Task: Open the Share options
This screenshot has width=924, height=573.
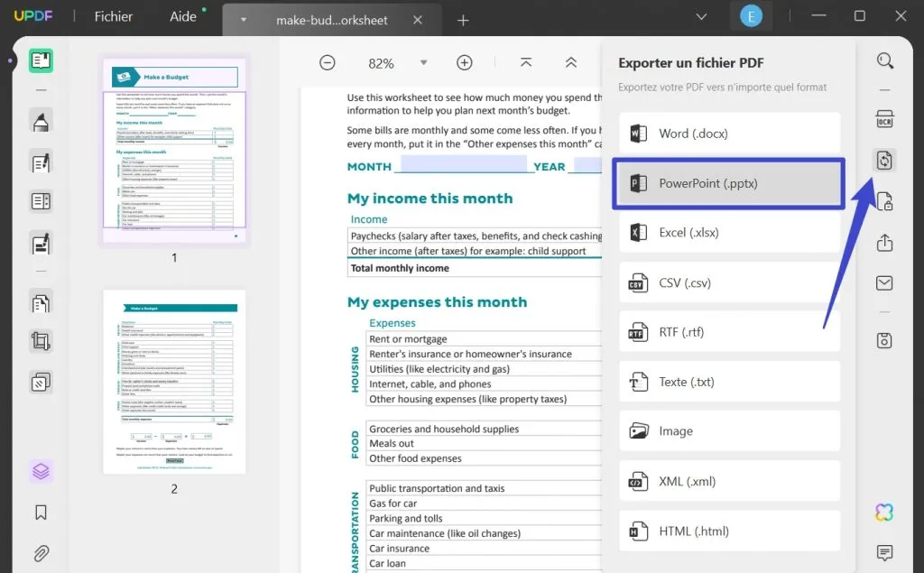Action: [x=885, y=242]
